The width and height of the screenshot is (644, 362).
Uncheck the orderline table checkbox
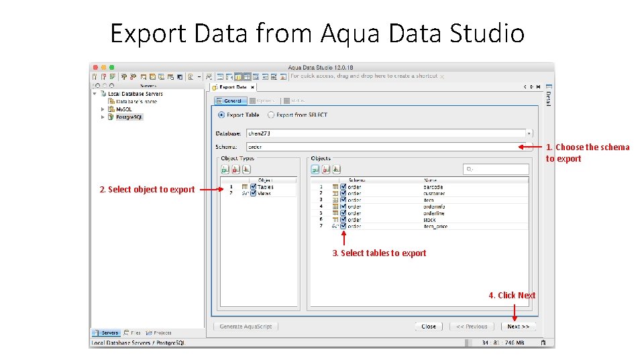343,213
